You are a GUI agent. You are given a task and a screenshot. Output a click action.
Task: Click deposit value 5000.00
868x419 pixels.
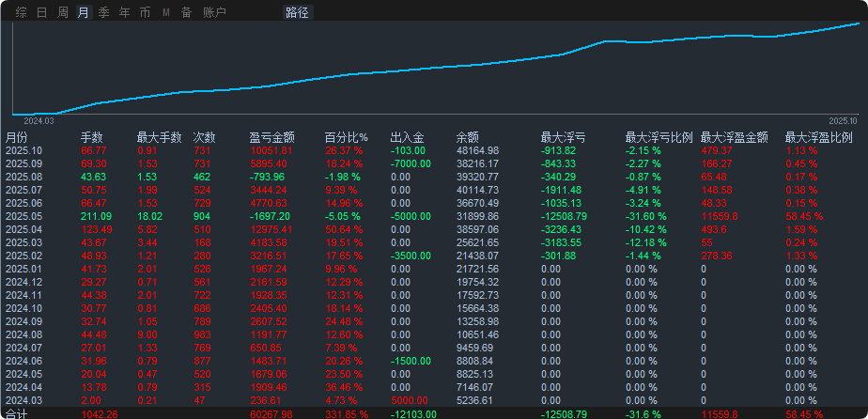pos(409,400)
